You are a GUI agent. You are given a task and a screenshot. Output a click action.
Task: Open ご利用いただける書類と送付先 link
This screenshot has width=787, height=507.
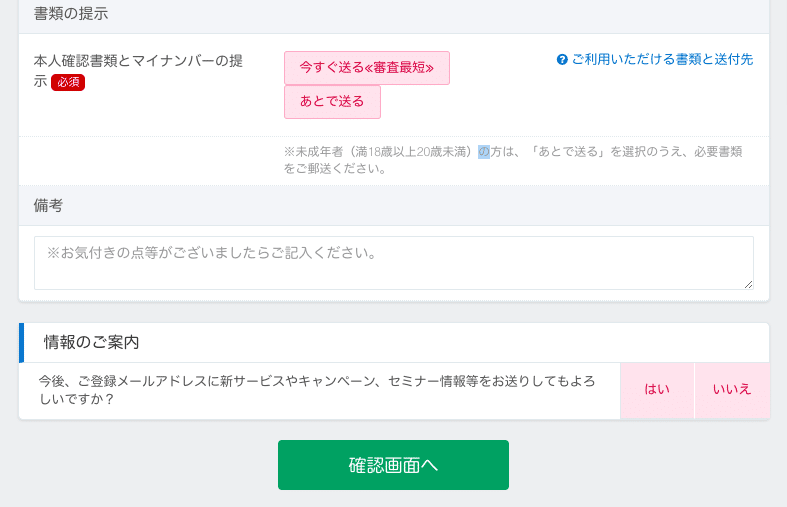tap(662, 60)
